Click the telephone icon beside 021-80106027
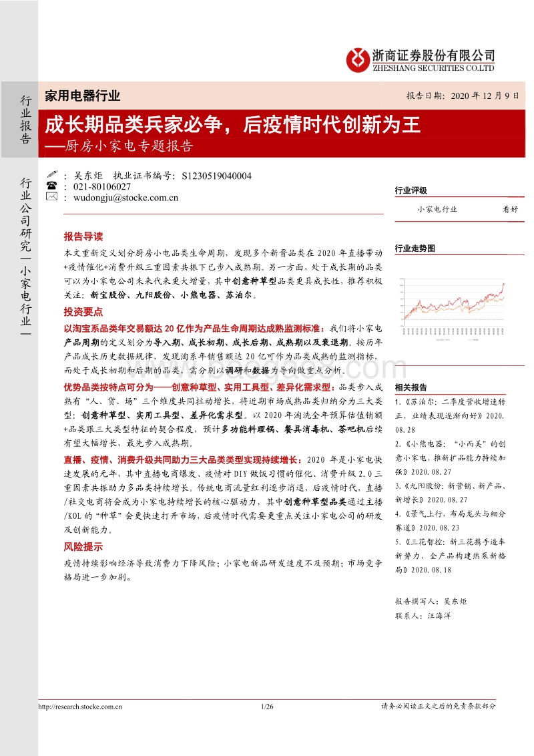The image size is (534, 756). [x=51, y=186]
